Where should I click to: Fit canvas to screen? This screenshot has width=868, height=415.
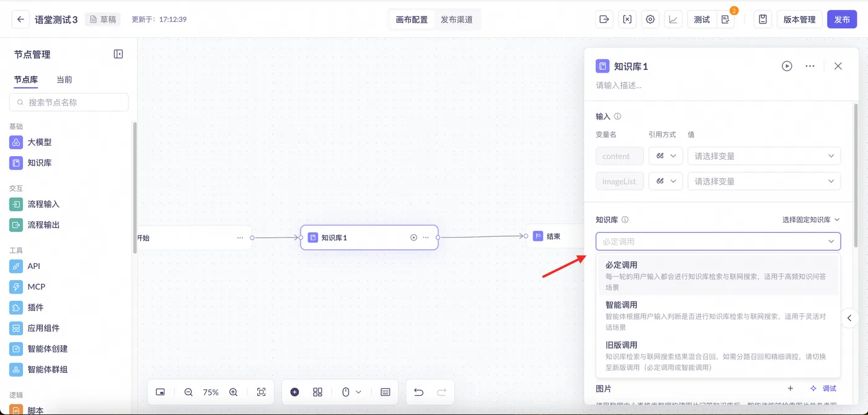261,392
